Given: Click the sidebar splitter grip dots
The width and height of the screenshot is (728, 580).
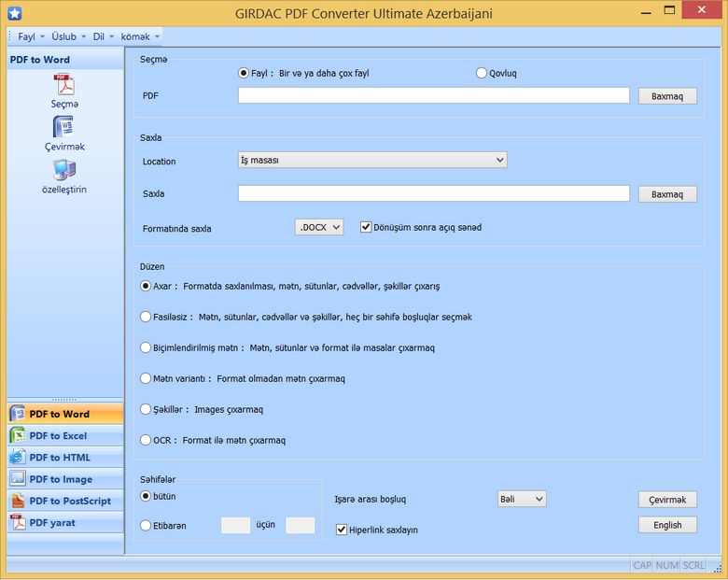Looking at the screenshot, I should 64,399.
